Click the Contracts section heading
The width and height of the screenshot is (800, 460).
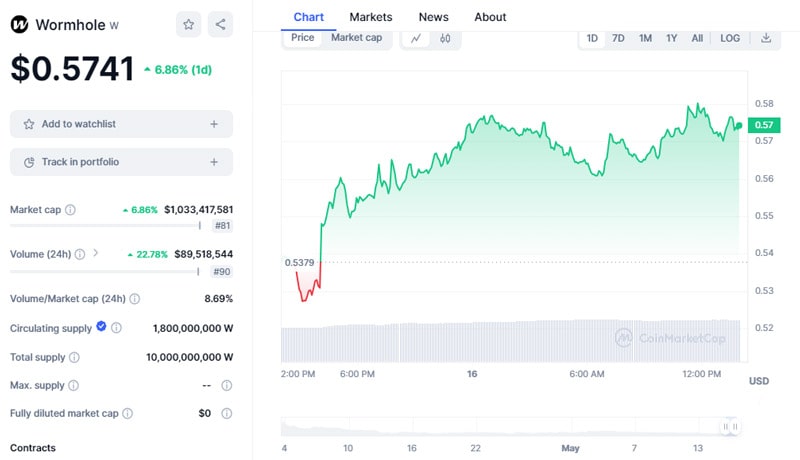[33, 448]
